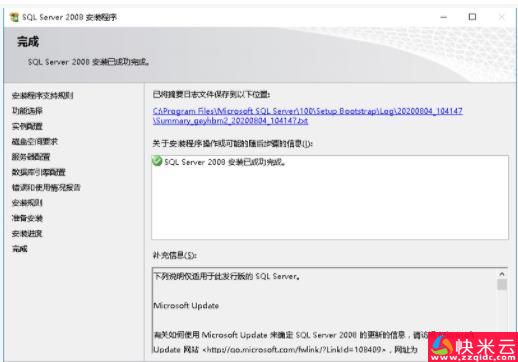Select the 安装进度 step in sidebar

click(x=27, y=233)
